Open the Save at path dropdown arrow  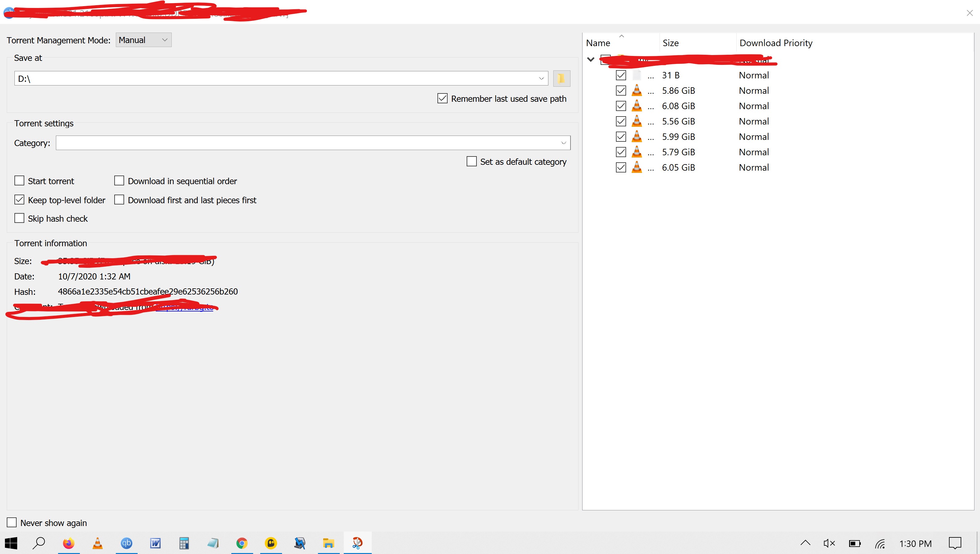(541, 78)
